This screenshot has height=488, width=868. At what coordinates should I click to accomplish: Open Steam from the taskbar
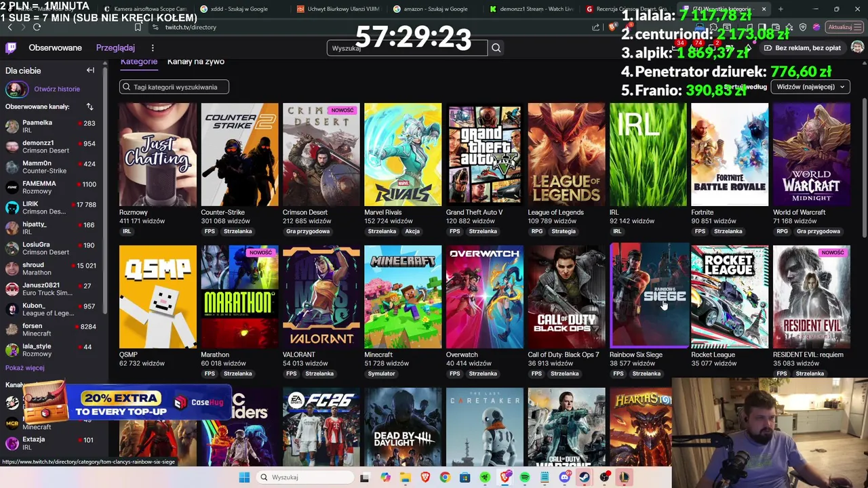pos(584,477)
